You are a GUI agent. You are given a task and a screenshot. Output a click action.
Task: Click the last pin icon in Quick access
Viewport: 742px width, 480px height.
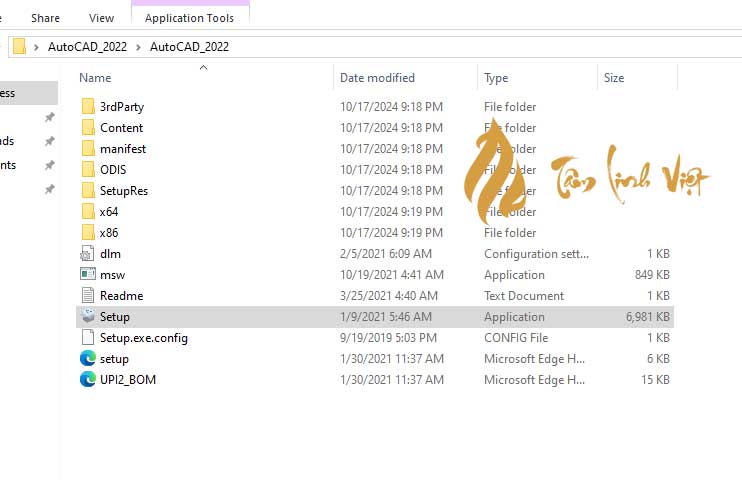(49, 189)
